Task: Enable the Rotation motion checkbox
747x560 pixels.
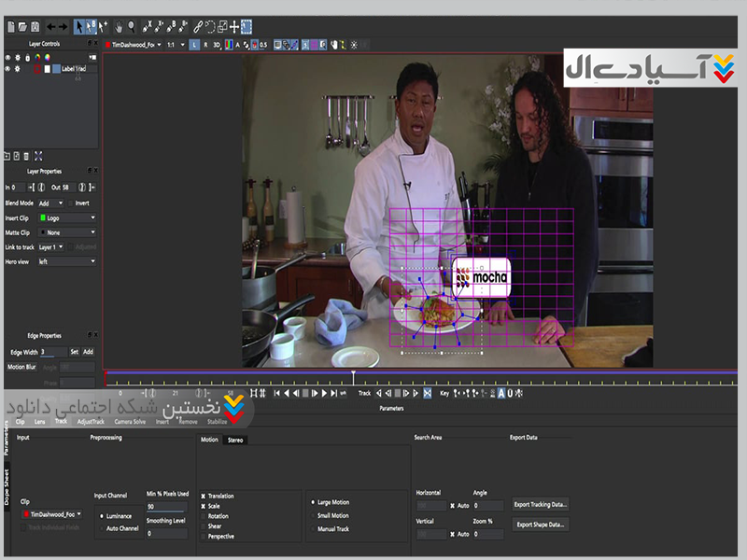Action: [204, 516]
